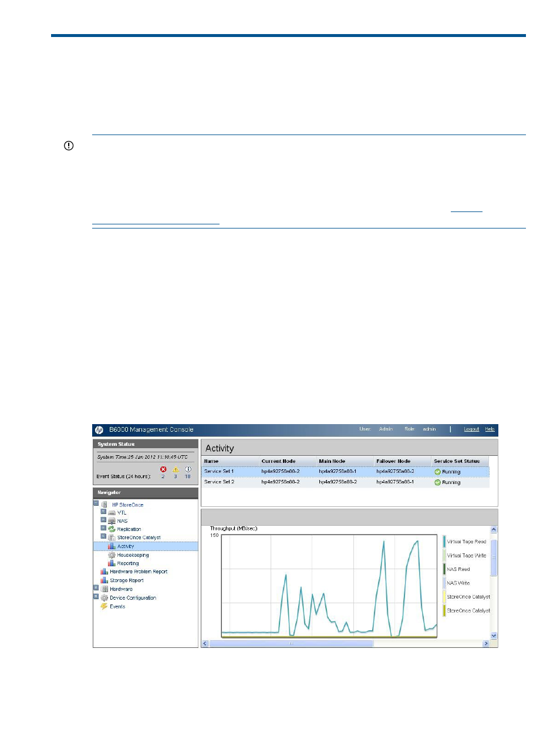Click the chart vertical scrollbar thumb
The height and width of the screenshot is (746, 560).
[x=494, y=557]
